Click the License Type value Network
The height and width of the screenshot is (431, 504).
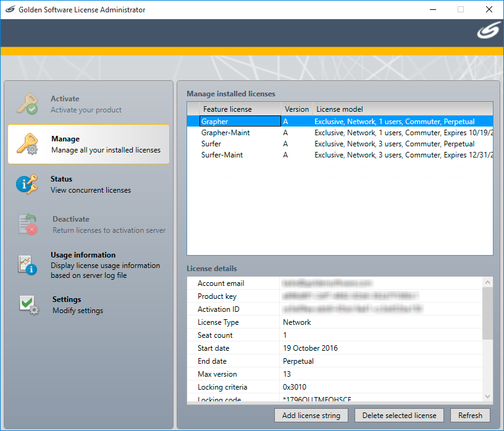(x=296, y=322)
